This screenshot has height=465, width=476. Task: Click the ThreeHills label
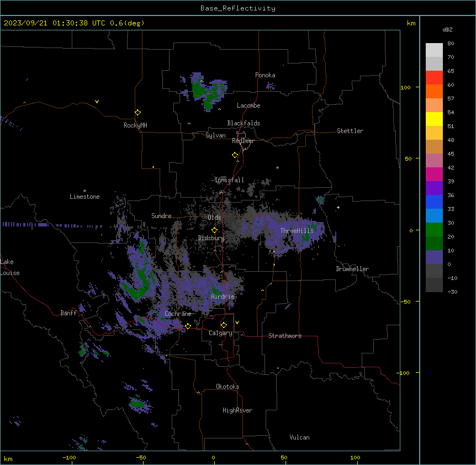click(x=297, y=231)
